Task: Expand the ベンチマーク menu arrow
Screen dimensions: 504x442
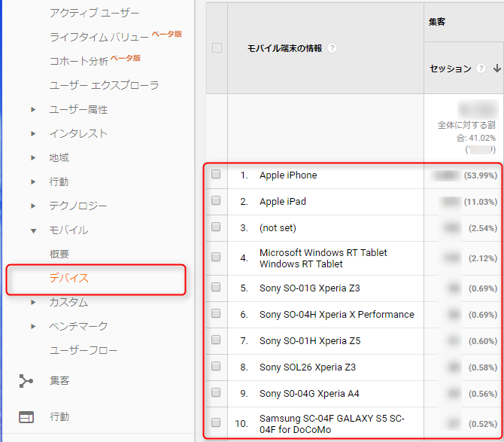Action: pos(33,327)
